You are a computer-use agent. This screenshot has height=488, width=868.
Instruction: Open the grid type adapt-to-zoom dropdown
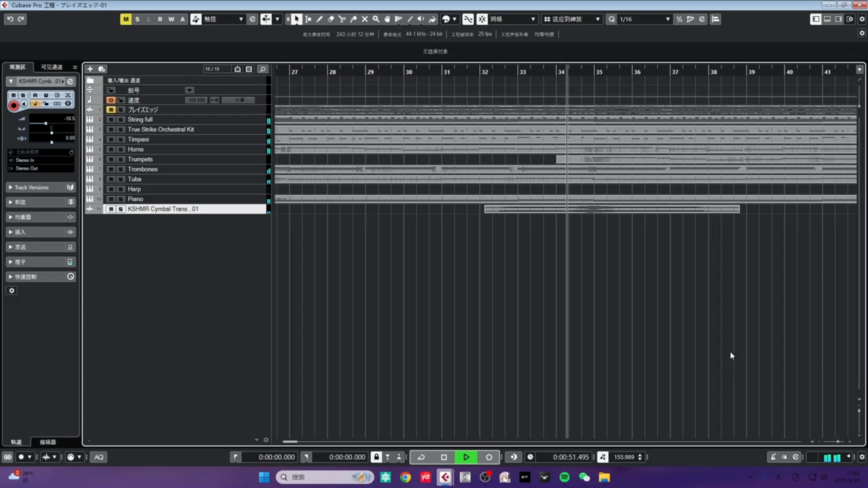[x=571, y=19]
